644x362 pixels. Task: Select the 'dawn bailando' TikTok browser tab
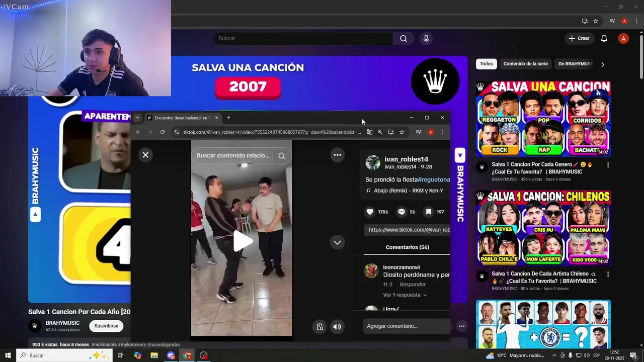pos(182,118)
